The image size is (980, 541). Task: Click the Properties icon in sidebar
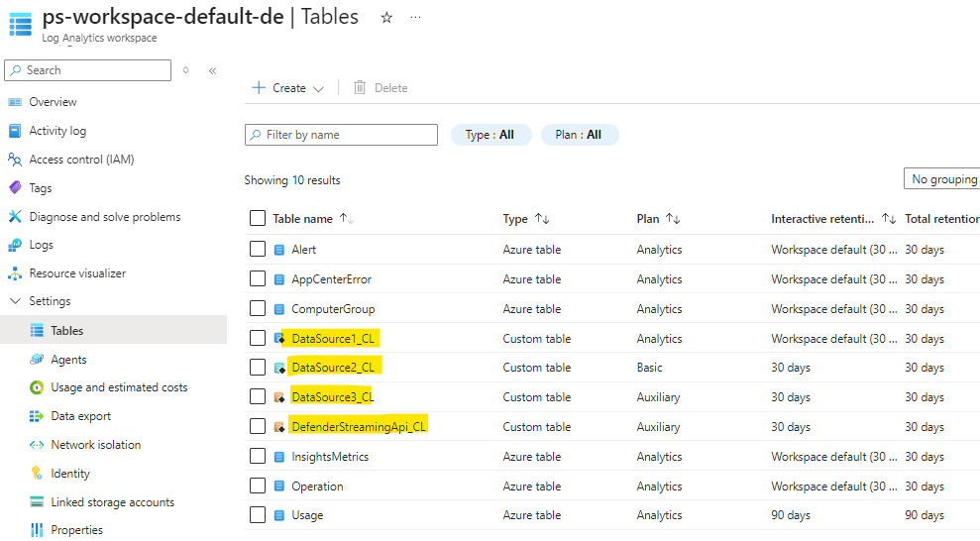37,530
